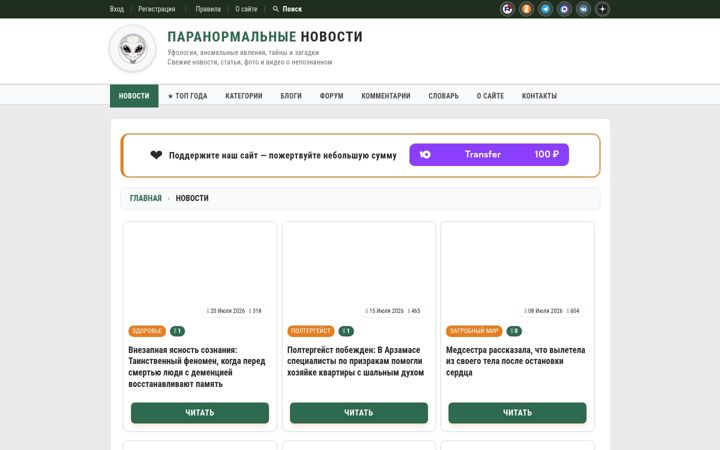Click the thumbnail of the poltergeist article
This screenshot has width=720, height=450.
coord(359,271)
